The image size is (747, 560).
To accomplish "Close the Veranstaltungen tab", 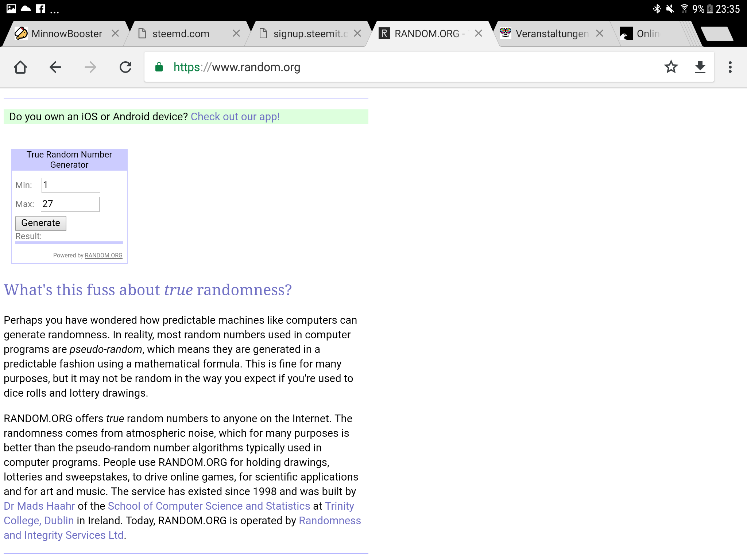I will coord(600,34).
